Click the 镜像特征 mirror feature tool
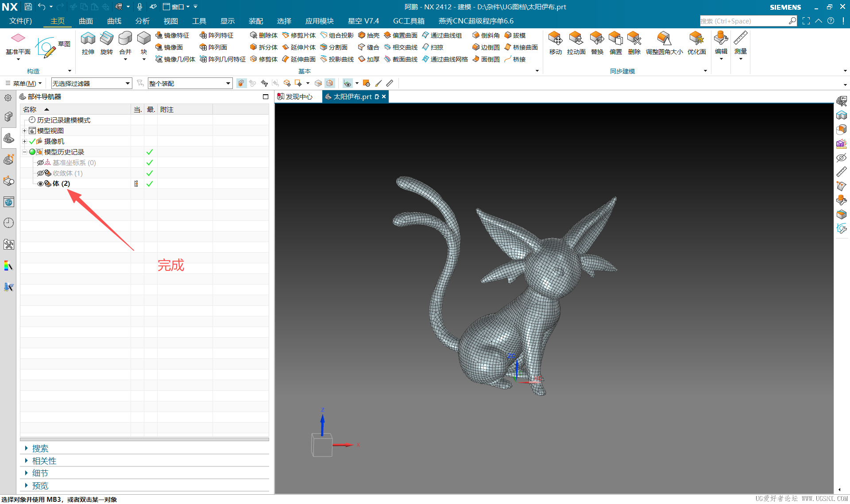The image size is (850, 504). click(x=172, y=35)
